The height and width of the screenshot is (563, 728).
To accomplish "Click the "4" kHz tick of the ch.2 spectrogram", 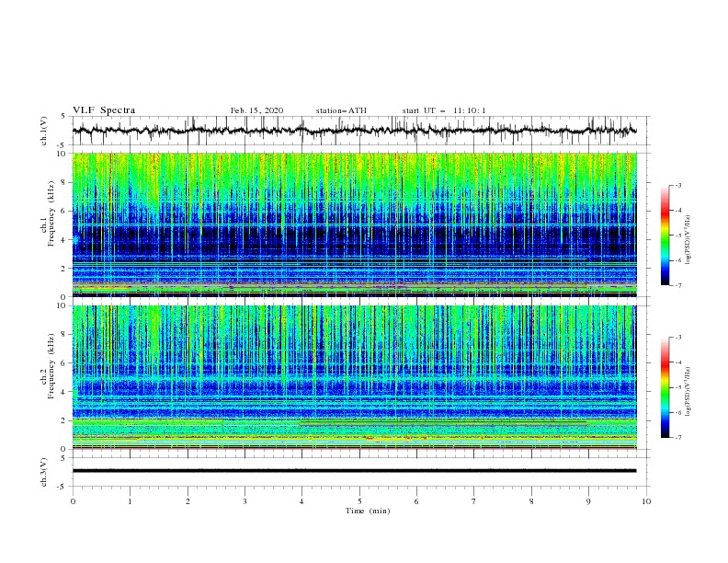I will tap(65, 392).
